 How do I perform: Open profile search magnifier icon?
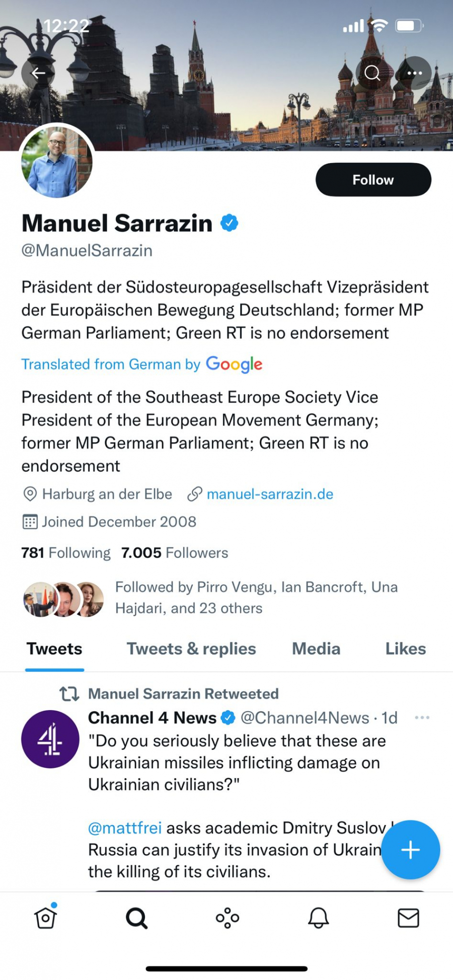(372, 74)
